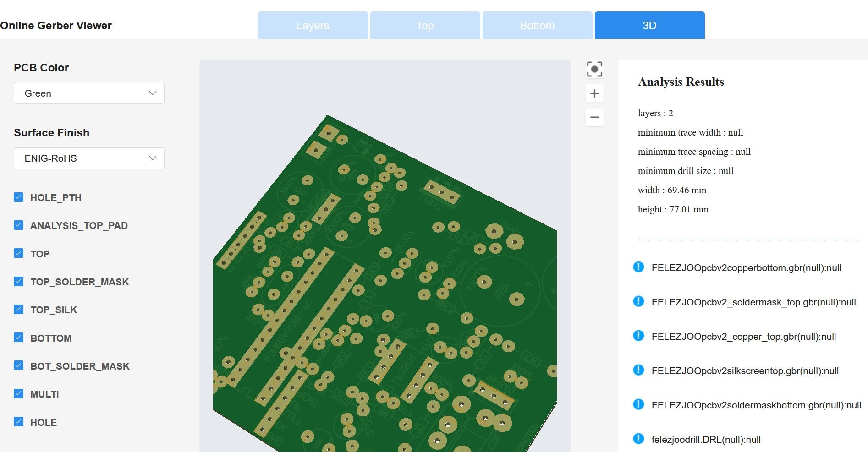Click the FELEZJOOpcbv2soldermaskbottom.gbr file entry

pos(756,405)
